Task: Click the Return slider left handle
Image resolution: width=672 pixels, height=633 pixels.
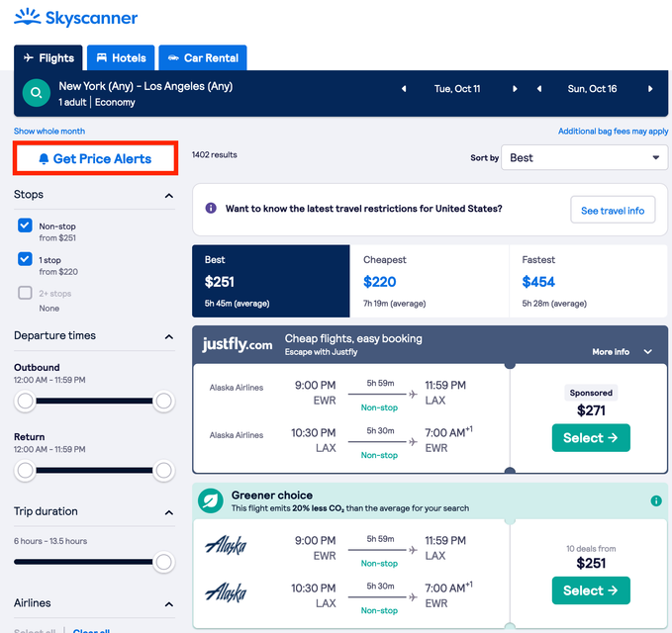Action: [26, 470]
